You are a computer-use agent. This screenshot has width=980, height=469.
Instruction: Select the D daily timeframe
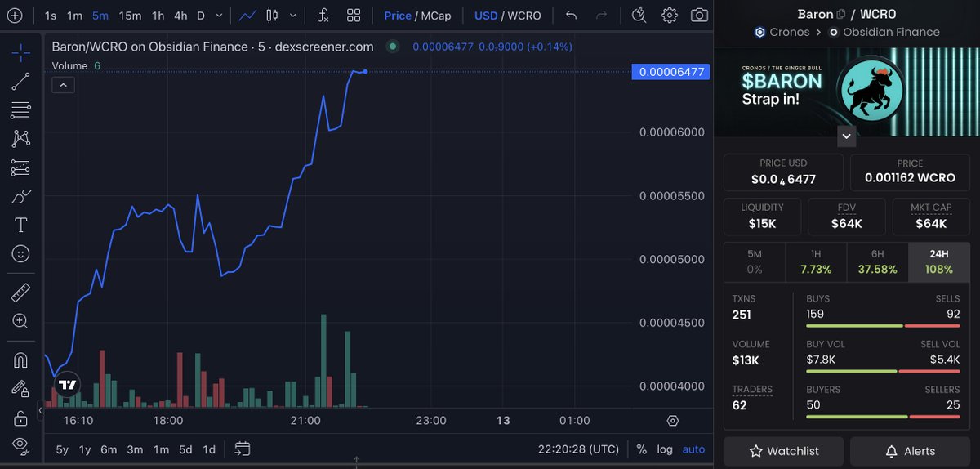(201, 16)
